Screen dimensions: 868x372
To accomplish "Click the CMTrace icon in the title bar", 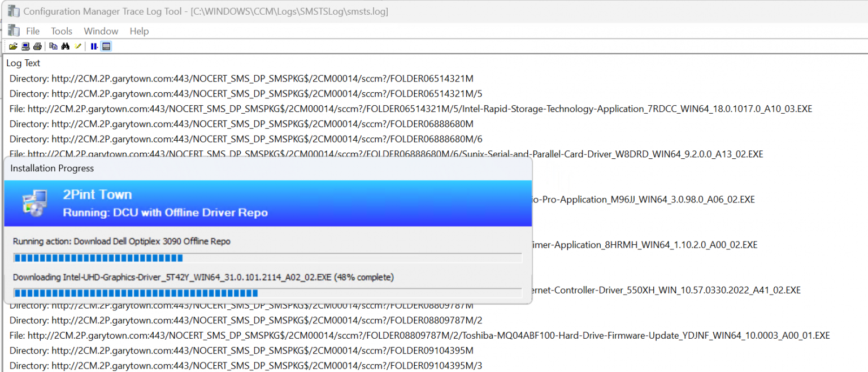I will 14,11.
